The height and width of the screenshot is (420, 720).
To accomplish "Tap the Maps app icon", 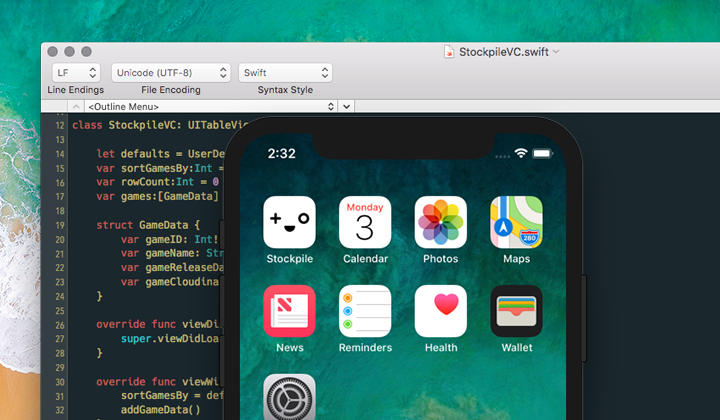I will (x=516, y=222).
